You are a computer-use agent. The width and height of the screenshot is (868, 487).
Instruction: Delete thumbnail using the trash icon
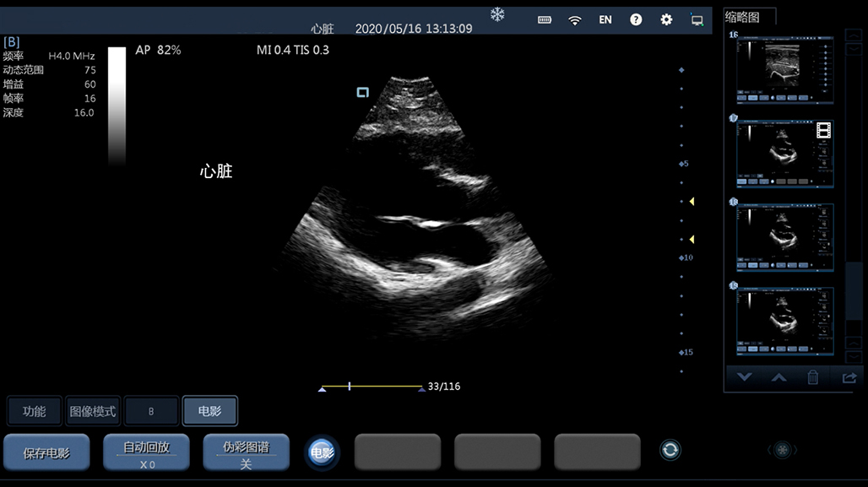click(x=812, y=377)
